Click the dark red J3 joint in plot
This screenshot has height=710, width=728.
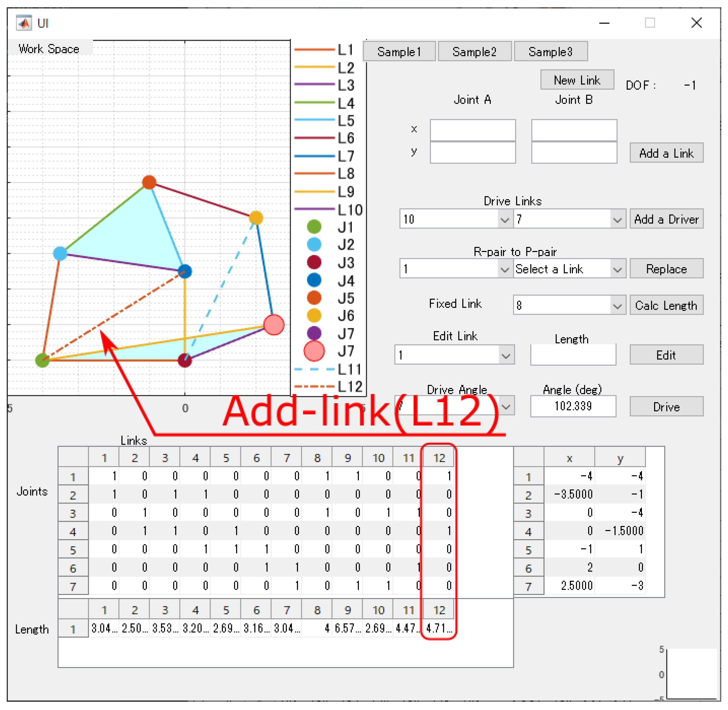185,360
